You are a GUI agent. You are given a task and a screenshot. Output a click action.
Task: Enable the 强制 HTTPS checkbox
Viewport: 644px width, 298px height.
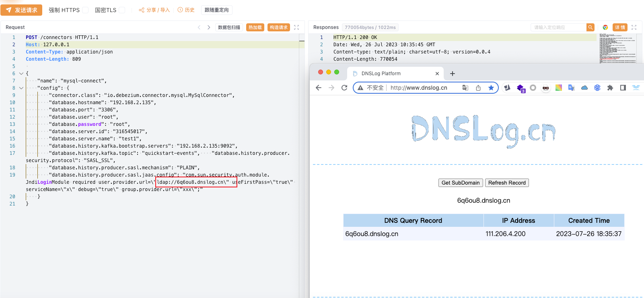click(x=85, y=10)
